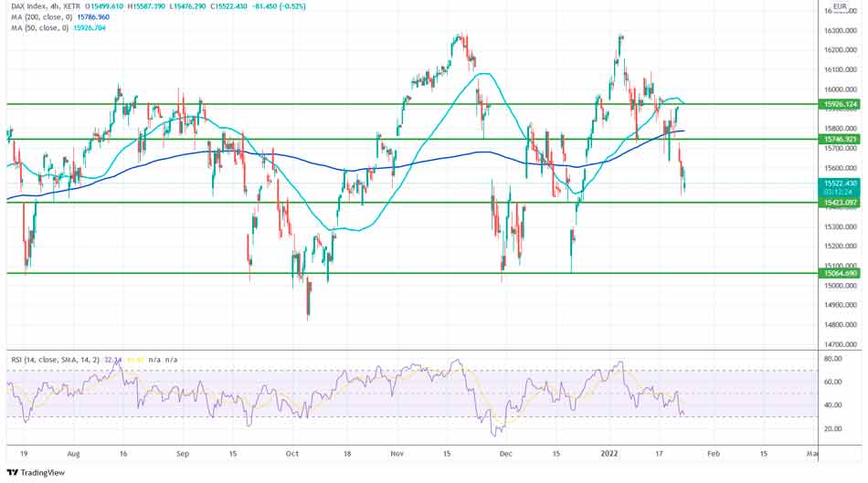Image resolution: width=868 pixels, height=483 pixels.
Task: Click the RSI scale value 40.00
Action: click(x=833, y=405)
